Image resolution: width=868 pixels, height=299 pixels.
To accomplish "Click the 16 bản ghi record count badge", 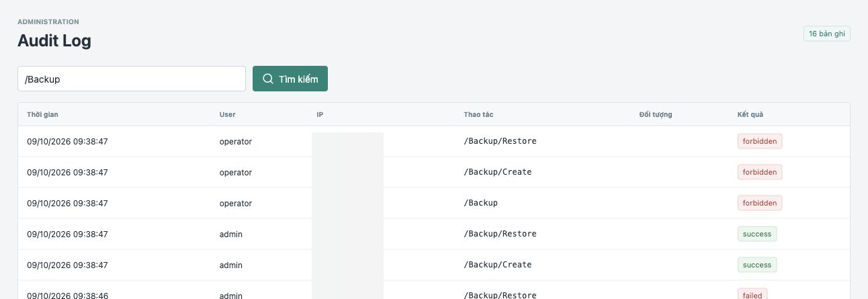I will [x=827, y=34].
